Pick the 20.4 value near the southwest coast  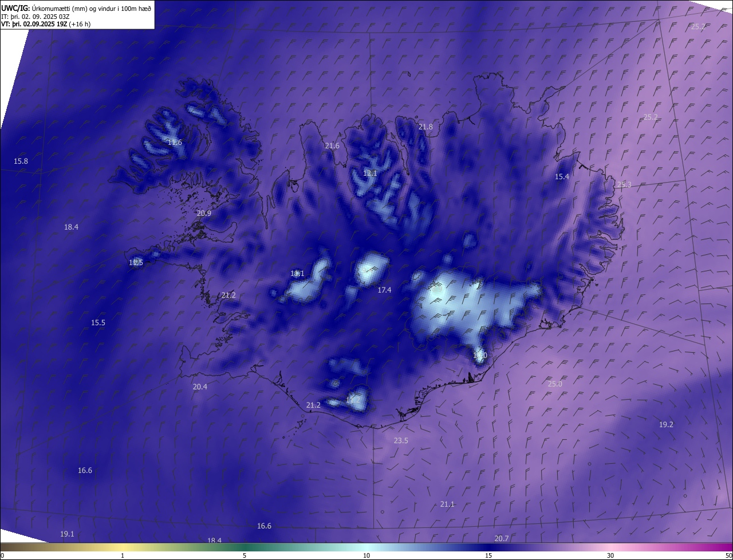(200, 387)
